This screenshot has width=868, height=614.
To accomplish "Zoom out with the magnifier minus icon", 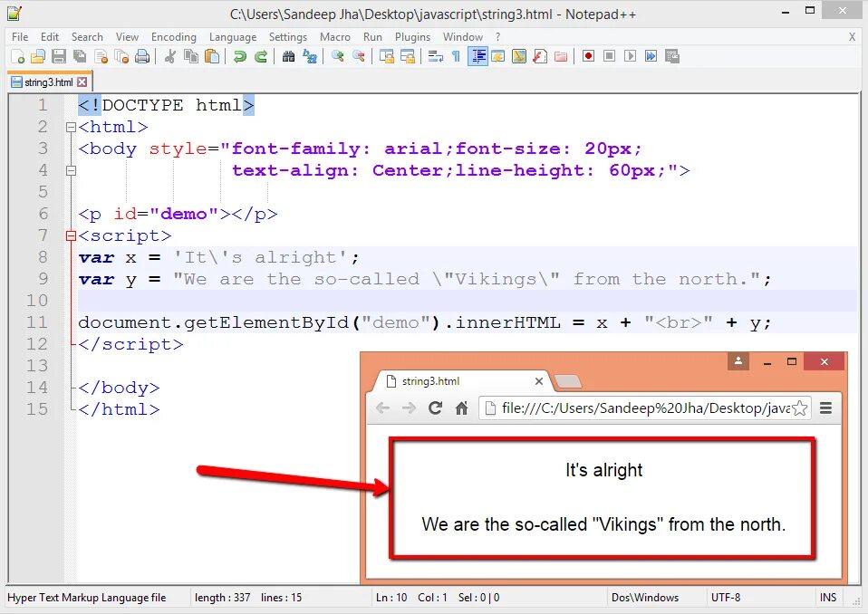I will 358,56.
